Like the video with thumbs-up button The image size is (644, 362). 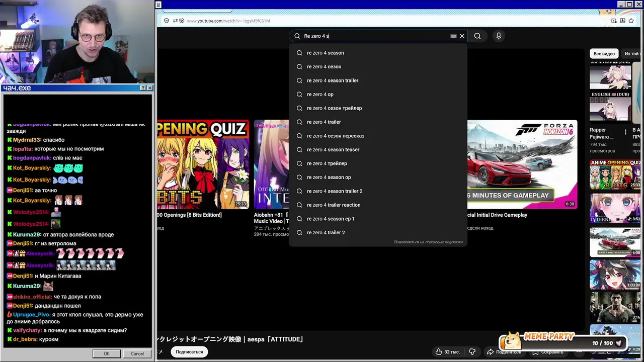click(x=448, y=352)
